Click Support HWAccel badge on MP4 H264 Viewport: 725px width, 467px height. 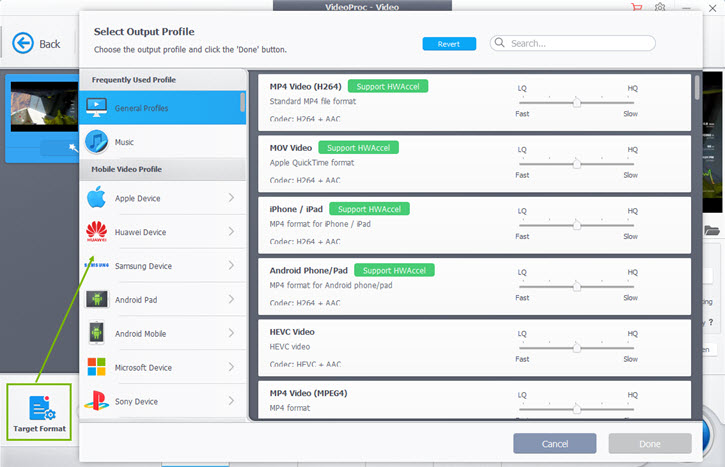(388, 86)
